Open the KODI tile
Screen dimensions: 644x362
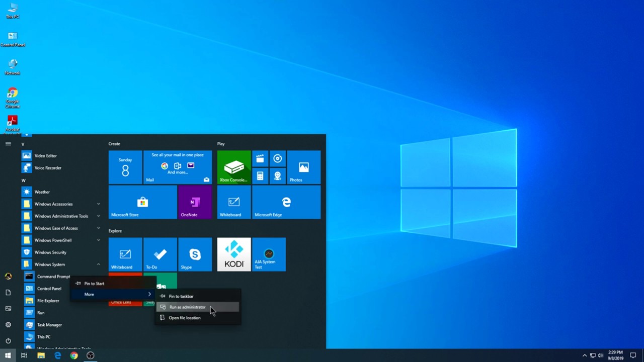coord(234,254)
